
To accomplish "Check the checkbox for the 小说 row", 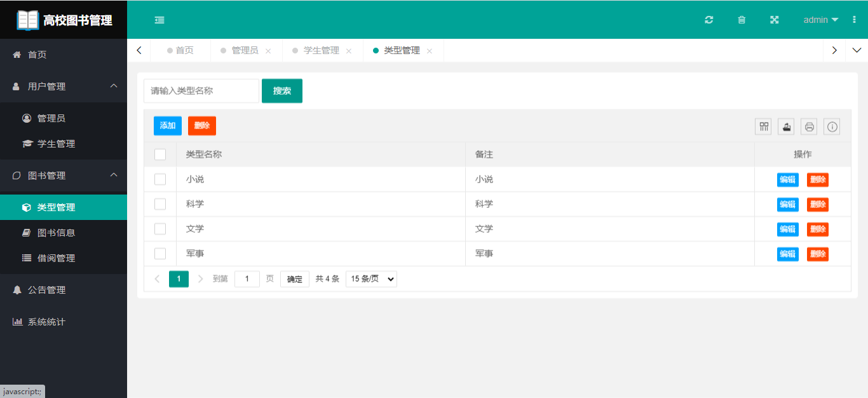I will [x=160, y=179].
